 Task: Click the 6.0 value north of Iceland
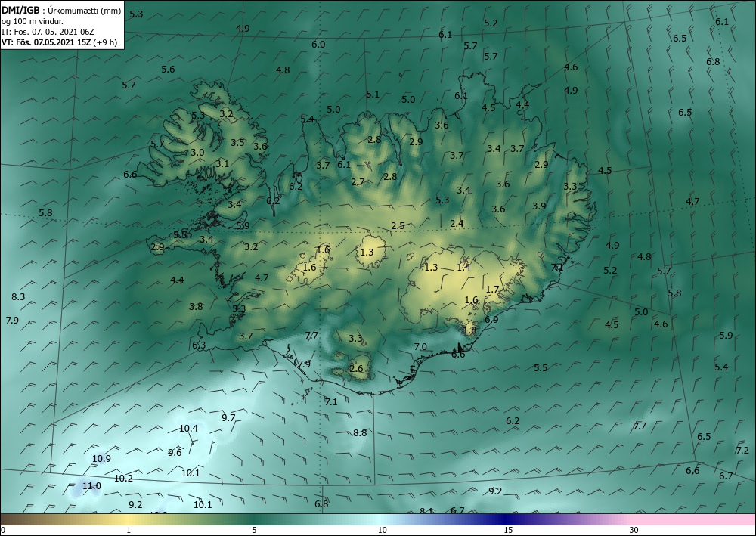(x=318, y=45)
